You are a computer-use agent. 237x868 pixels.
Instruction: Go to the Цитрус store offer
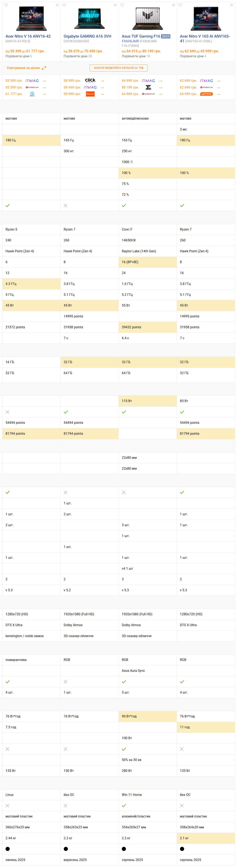coord(206,94)
